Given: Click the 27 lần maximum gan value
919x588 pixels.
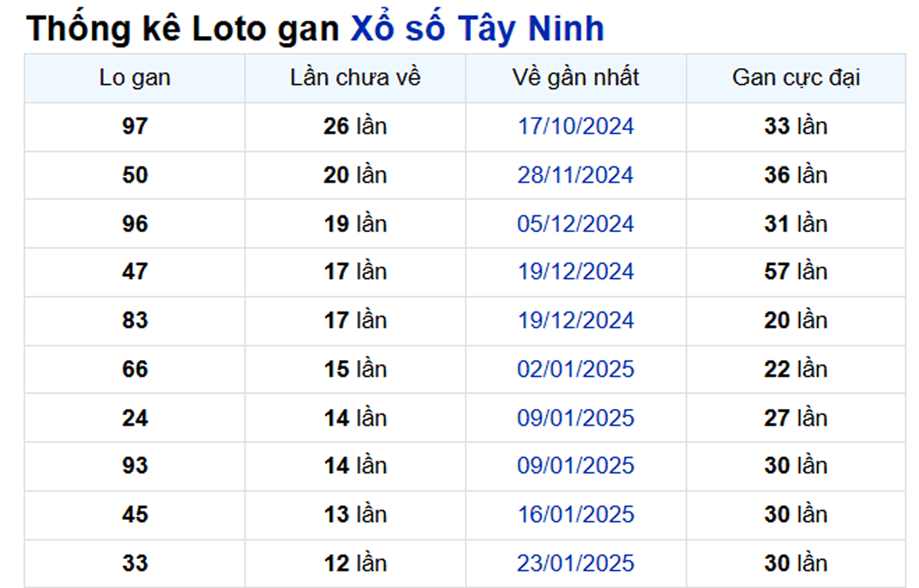Looking at the screenshot, I should tap(796, 418).
